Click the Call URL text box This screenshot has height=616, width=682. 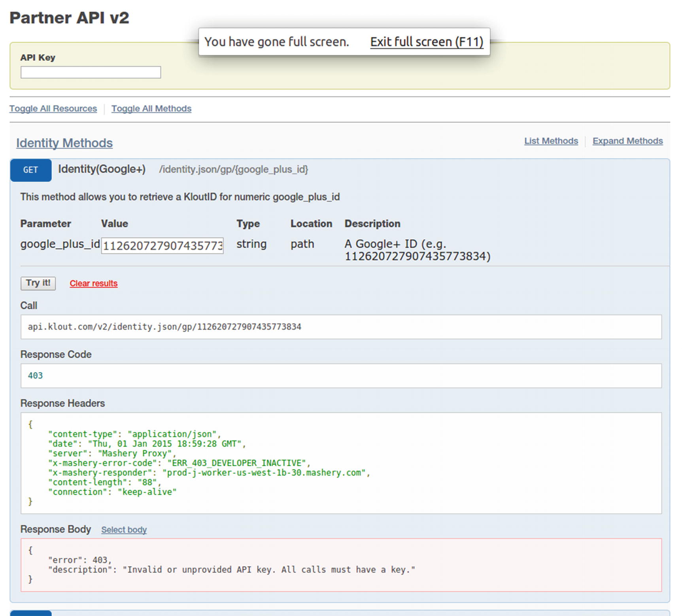click(x=341, y=327)
